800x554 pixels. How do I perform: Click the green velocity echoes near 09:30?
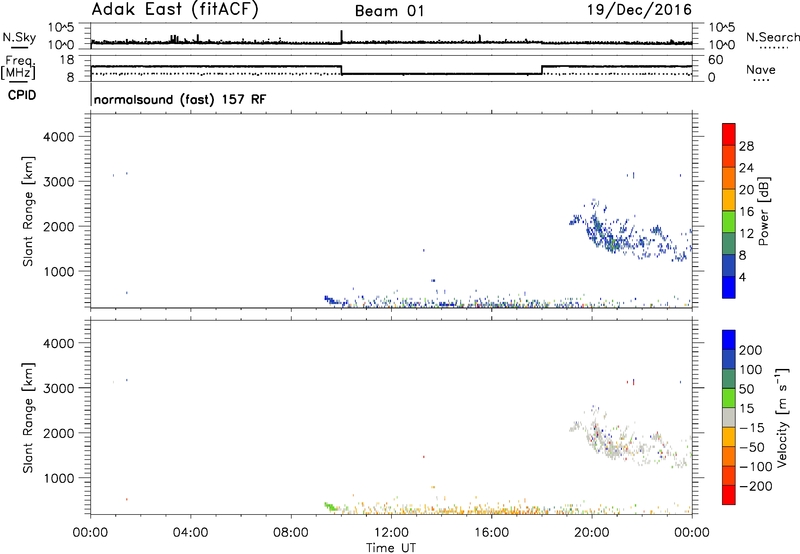pos(331,507)
